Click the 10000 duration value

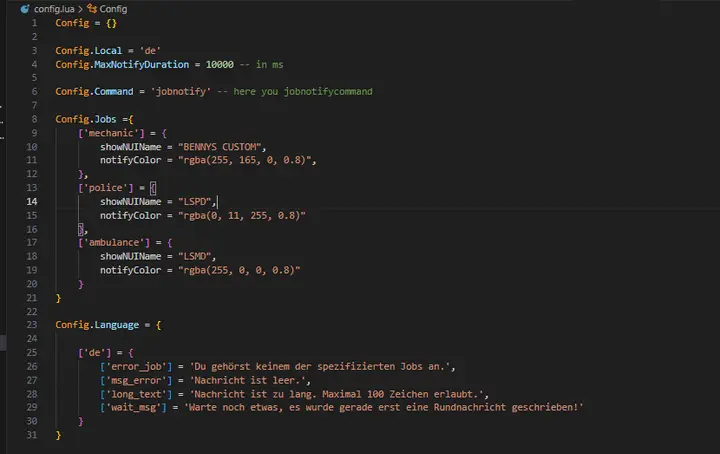point(219,64)
